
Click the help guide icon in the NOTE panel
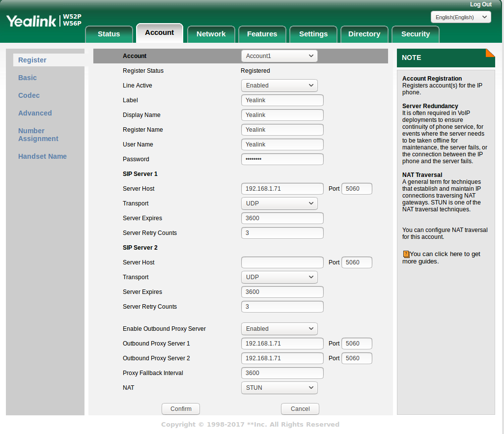pos(406,254)
